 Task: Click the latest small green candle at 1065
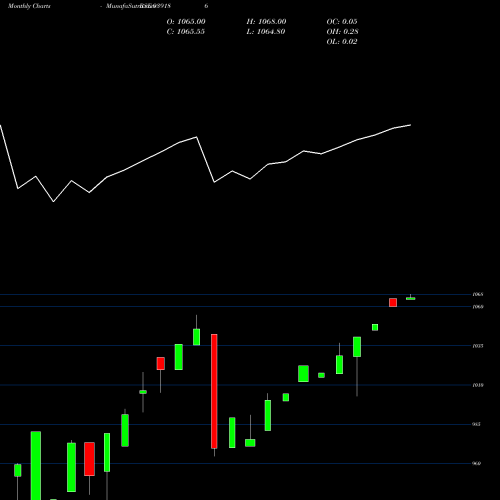410,298
